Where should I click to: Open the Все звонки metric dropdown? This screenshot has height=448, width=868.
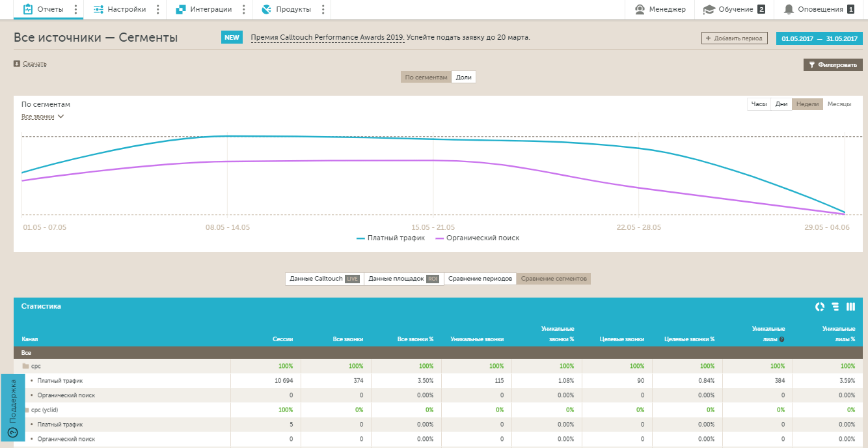[43, 117]
